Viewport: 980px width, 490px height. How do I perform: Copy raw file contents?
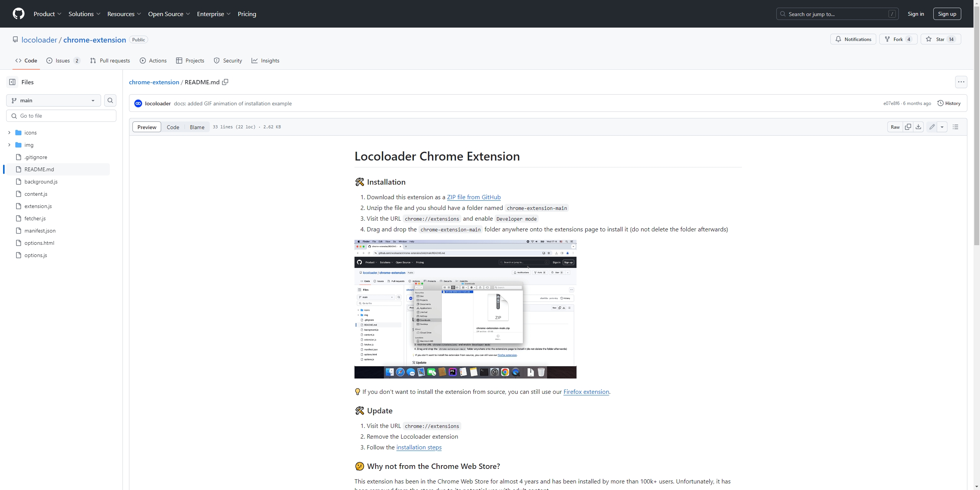(908, 127)
